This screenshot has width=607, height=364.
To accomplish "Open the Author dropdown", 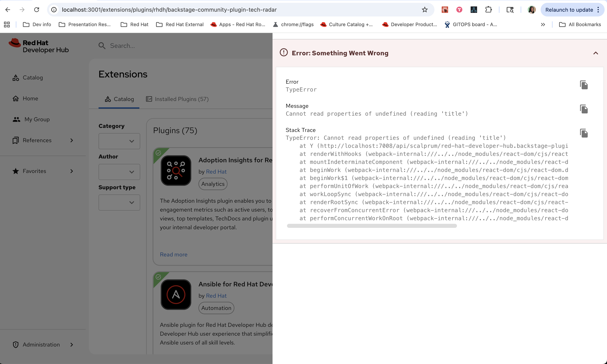I will 119,172.
